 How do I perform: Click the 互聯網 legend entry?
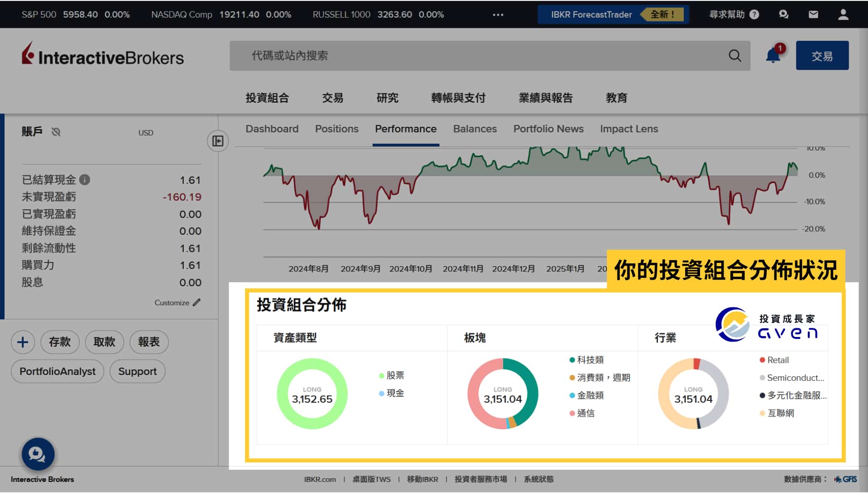tap(777, 413)
